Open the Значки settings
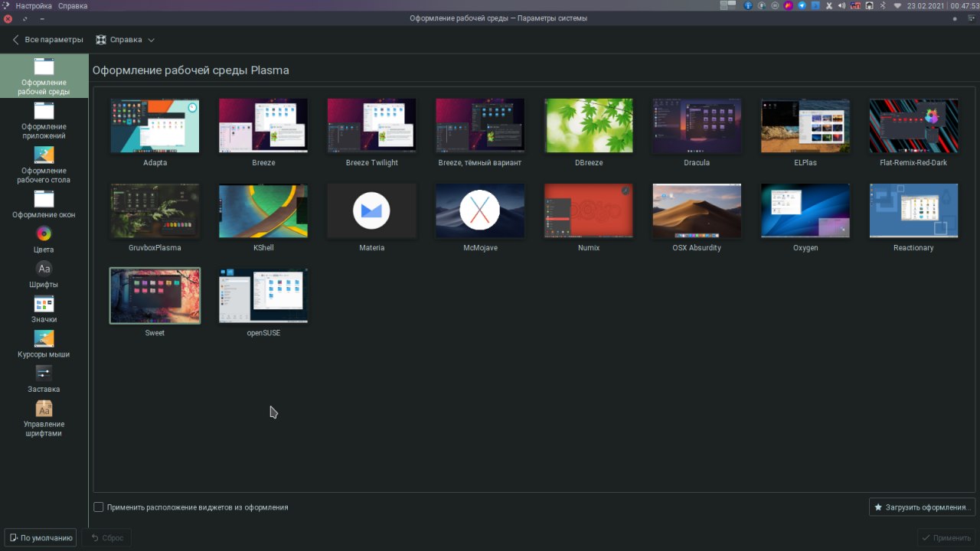The image size is (980, 551). pyautogui.click(x=44, y=310)
